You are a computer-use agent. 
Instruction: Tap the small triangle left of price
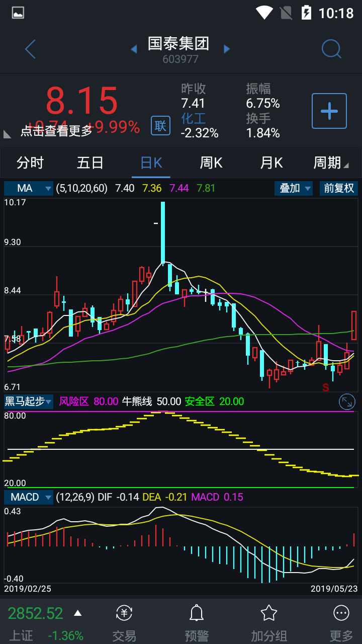pos(7,134)
